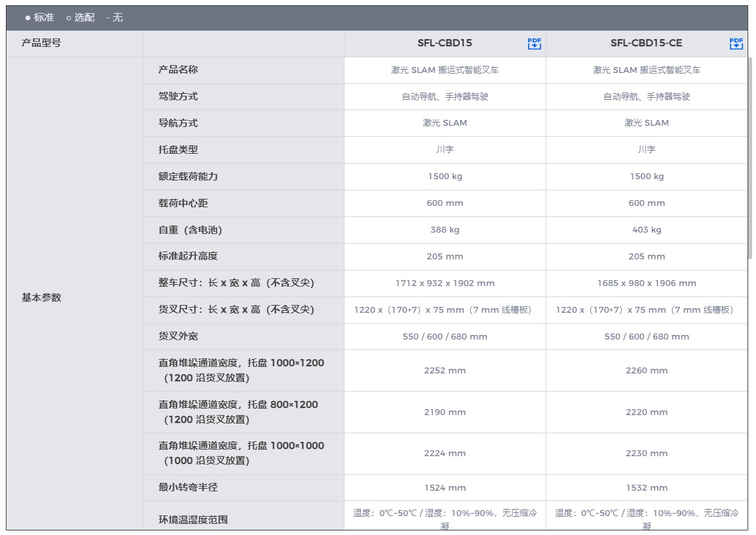Click the 388 kg weight value
This screenshot has width=756, height=535.
coord(445,230)
